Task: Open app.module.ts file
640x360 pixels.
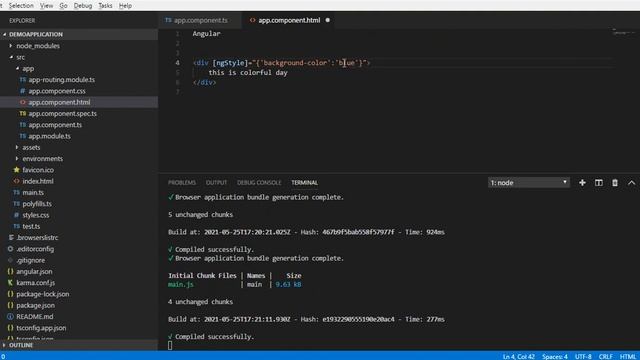Action: pos(79,136)
